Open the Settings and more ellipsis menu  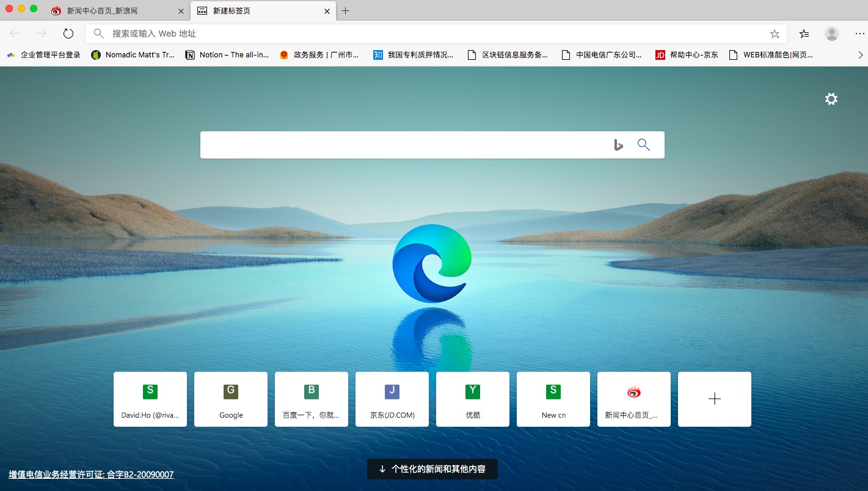point(859,34)
